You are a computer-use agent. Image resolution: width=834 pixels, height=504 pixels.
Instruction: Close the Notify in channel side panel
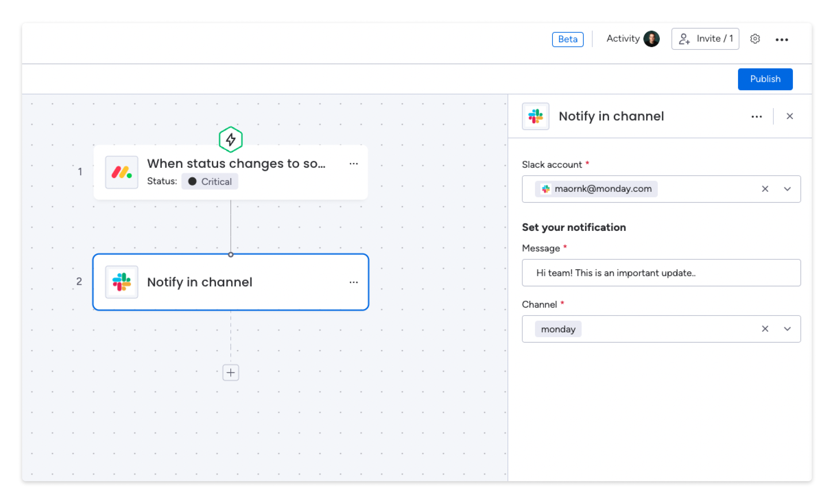tap(789, 116)
